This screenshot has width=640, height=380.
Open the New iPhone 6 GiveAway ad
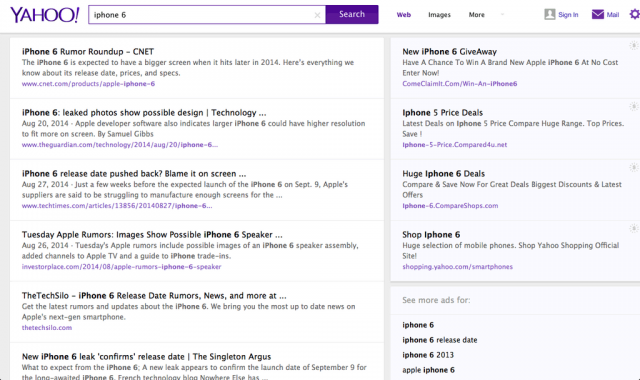449,52
